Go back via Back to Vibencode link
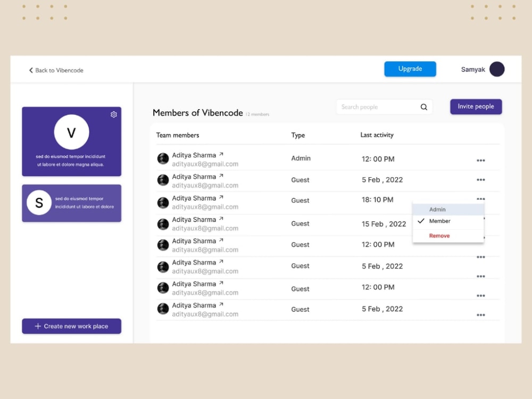The height and width of the screenshot is (399, 532). pyautogui.click(x=56, y=70)
